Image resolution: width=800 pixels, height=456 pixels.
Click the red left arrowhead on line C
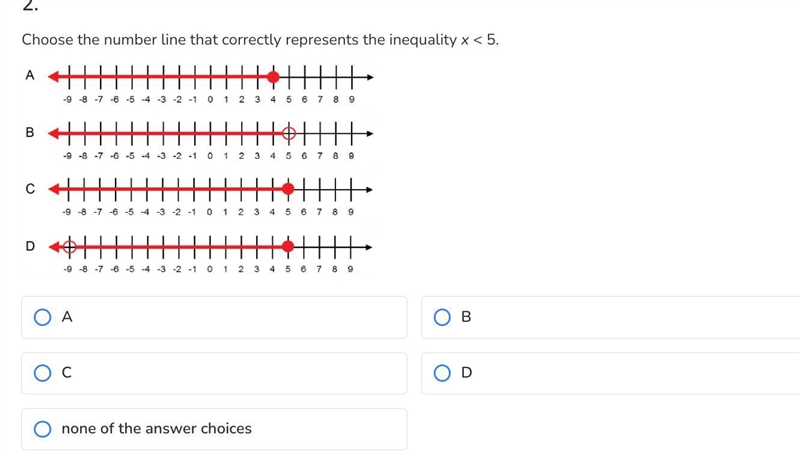click(x=54, y=189)
